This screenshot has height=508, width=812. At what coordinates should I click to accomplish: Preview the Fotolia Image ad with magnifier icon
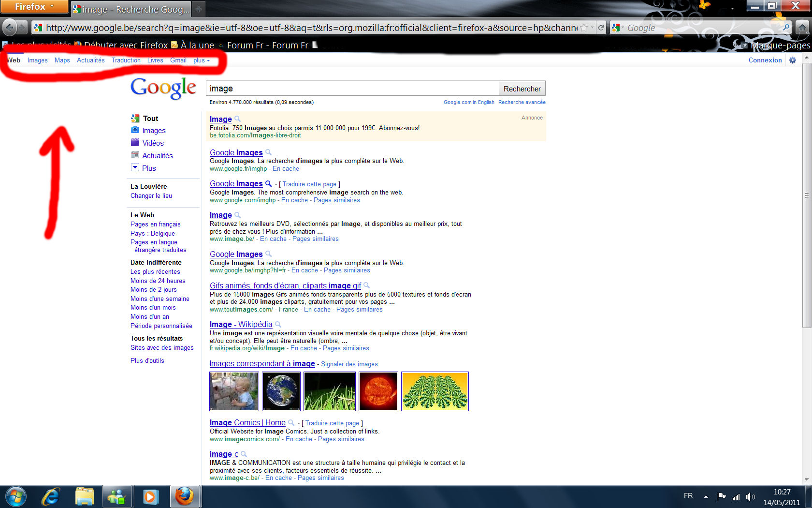237,119
